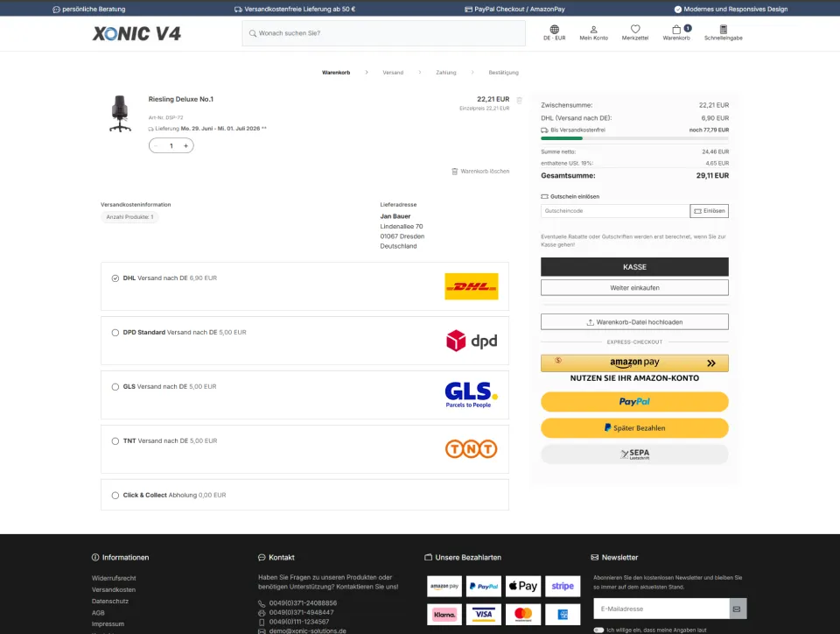Click Warenkorb-Datei hochladen upload button
This screenshot has height=634, width=840.
tap(635, 322)
